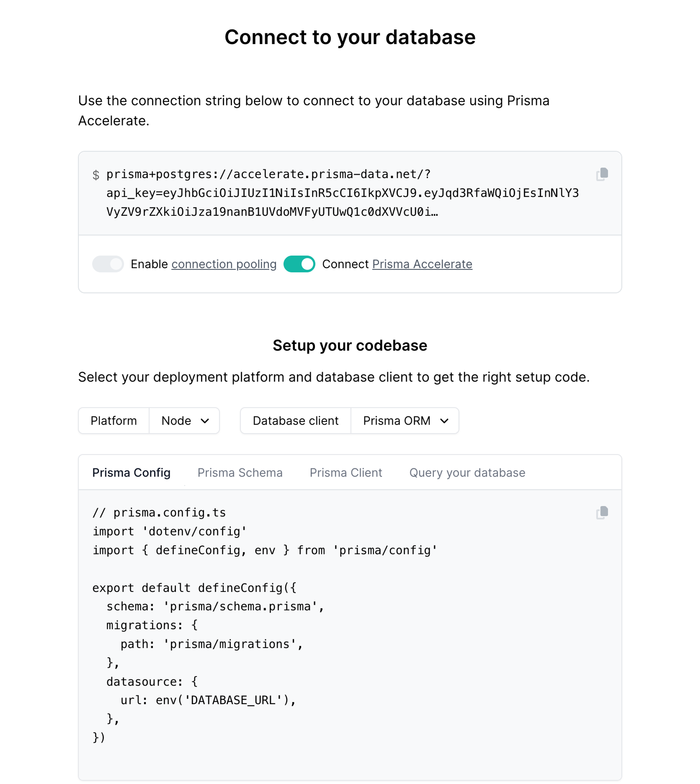The width and height of the screenshot is (700, 784).
Task: Click the import 'dotenv/config' code line
Action: click(169, 531)
